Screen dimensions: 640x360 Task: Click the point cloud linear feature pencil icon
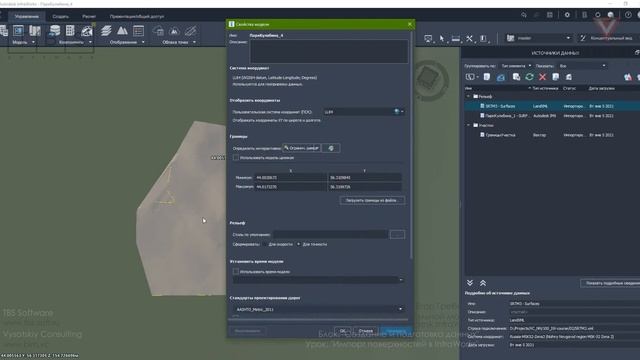pyautogui.click(x=190, y=31)
